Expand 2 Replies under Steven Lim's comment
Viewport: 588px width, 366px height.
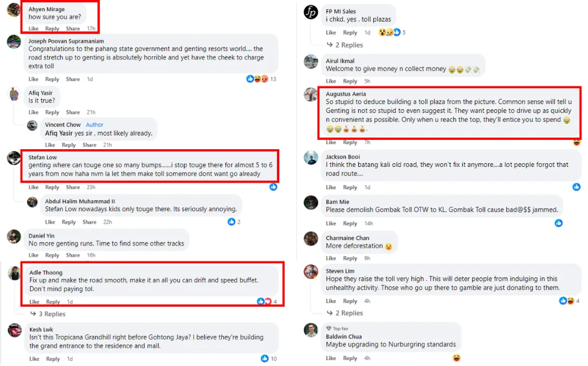pyautogui.click(x=349, y=313)
